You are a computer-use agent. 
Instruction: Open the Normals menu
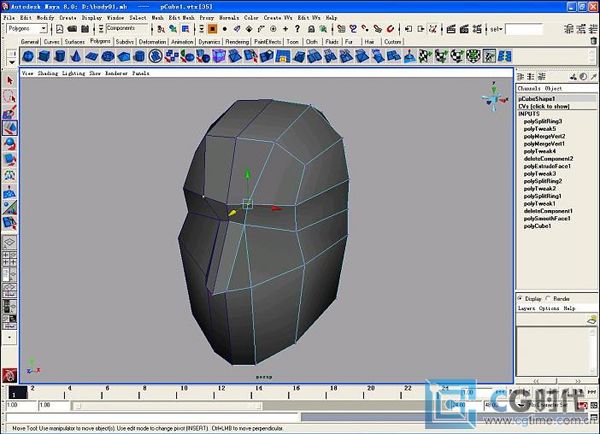pyautogui.click(x=229, y=18)
